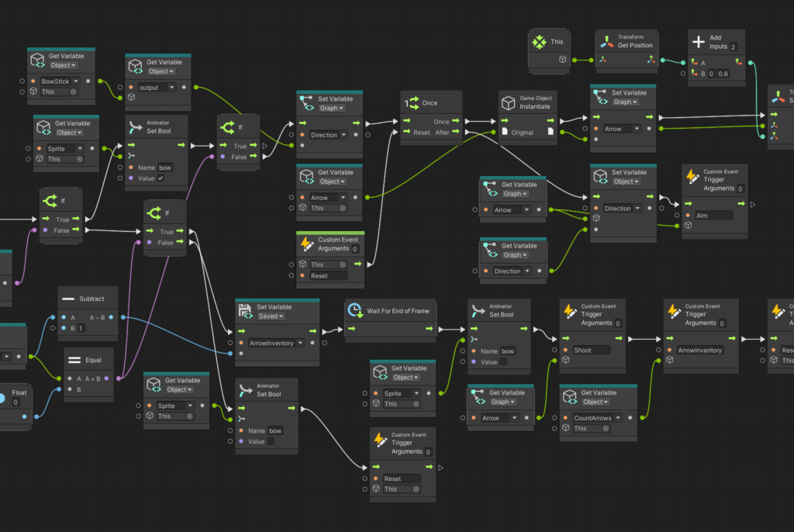The width and height of the screenshot is (794, 532).
Task: Open Object kind dropdown on BowStick Get Variable node
Action: tap(64, 65)
